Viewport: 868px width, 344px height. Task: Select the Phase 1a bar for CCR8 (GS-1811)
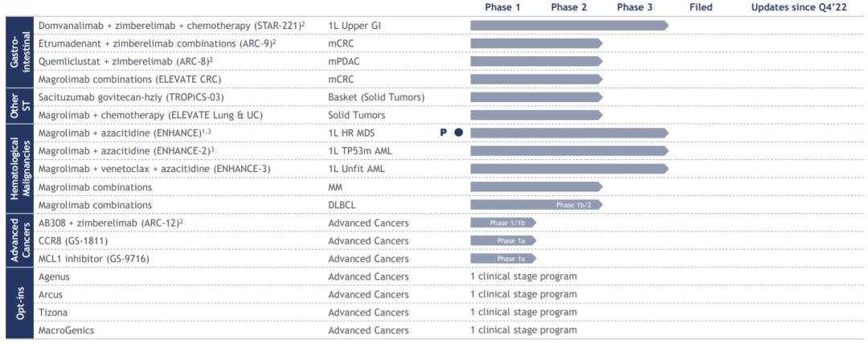tap(502, 240)
